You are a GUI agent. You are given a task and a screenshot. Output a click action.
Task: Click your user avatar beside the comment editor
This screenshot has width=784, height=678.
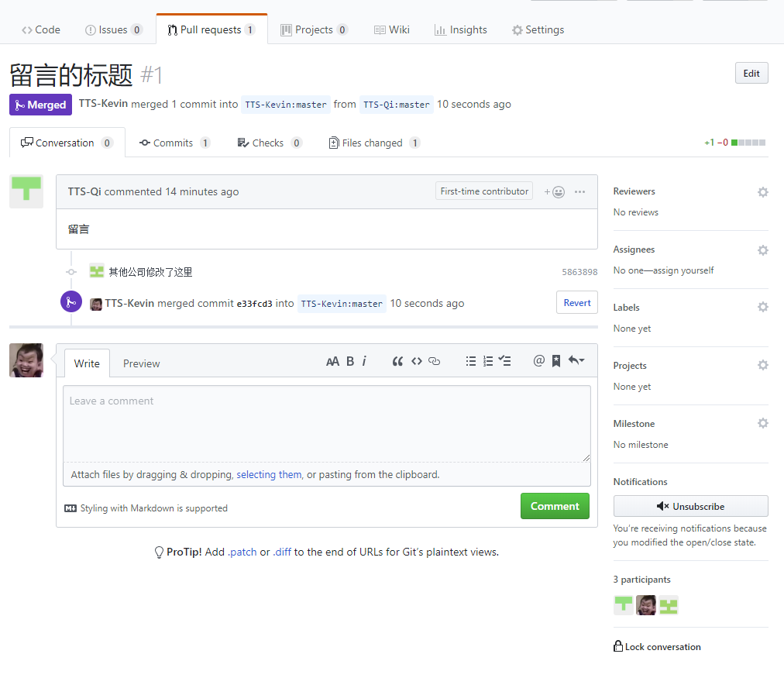pyautogui.click(x=26, y=360)
